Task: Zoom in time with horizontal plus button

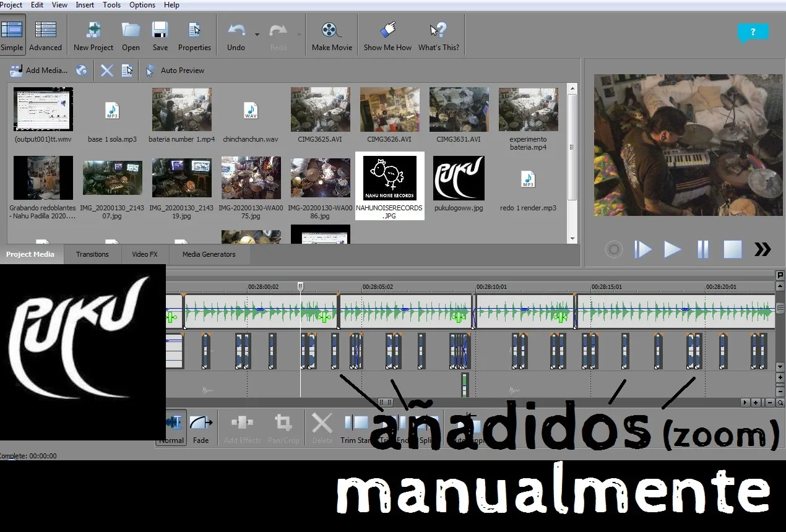Action: pos(756,403)
